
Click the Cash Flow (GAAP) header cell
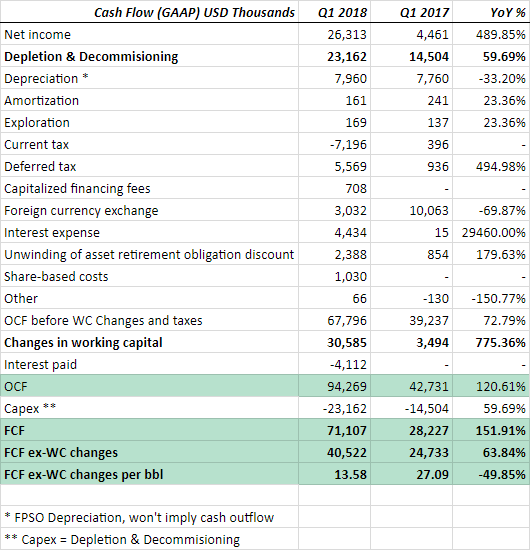(149, 12)
